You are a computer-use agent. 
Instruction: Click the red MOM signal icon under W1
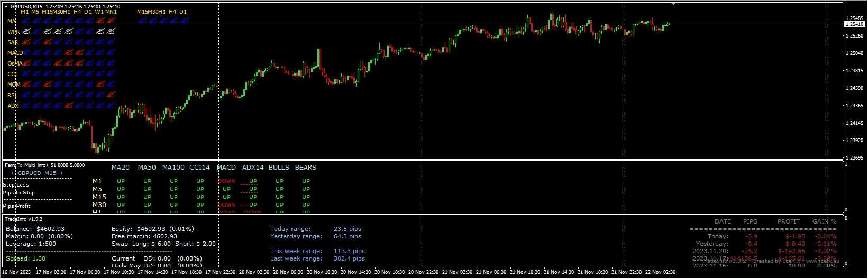[x=100, y=84]
